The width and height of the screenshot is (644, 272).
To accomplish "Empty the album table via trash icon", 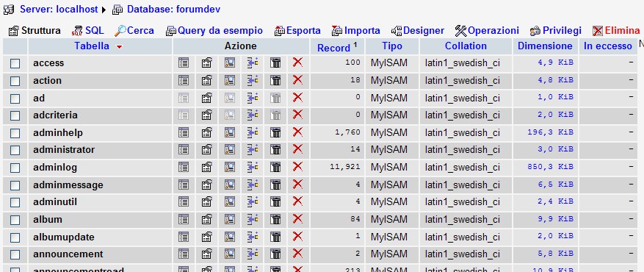I will [x=275, y=219].
